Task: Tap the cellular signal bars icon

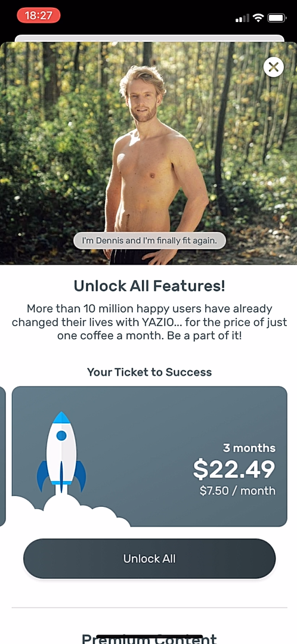Action: click(242, 18)
